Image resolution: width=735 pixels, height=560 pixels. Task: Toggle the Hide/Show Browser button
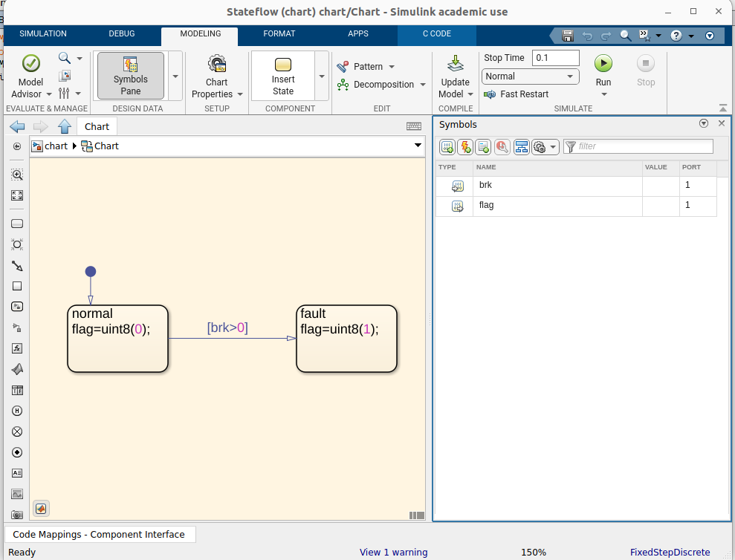tap(17, 146)
